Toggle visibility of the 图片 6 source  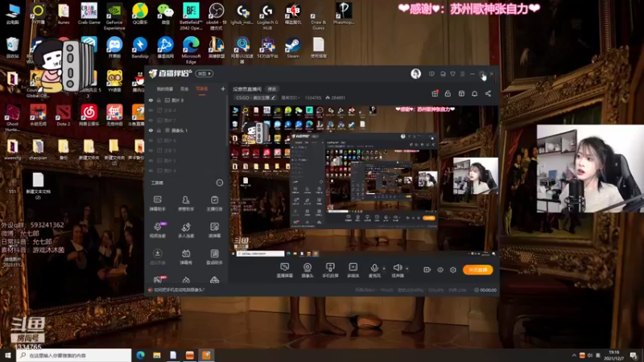click(x=151, y=140)
